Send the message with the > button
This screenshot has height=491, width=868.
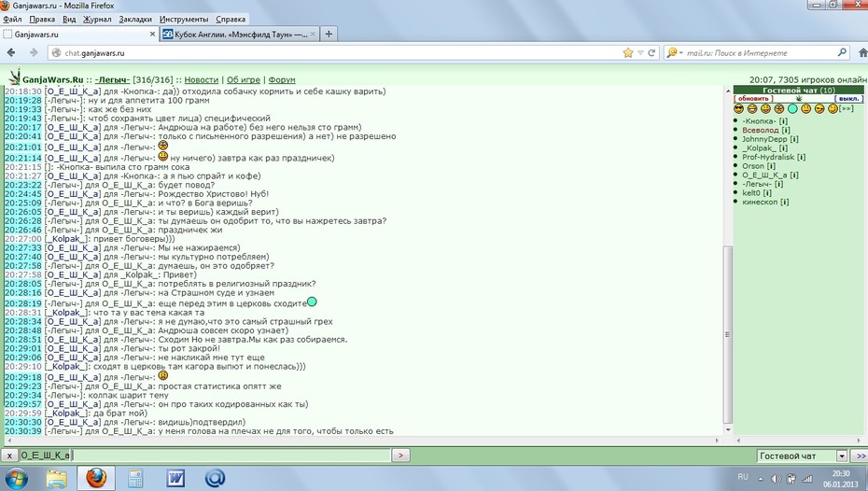[400, 456]
